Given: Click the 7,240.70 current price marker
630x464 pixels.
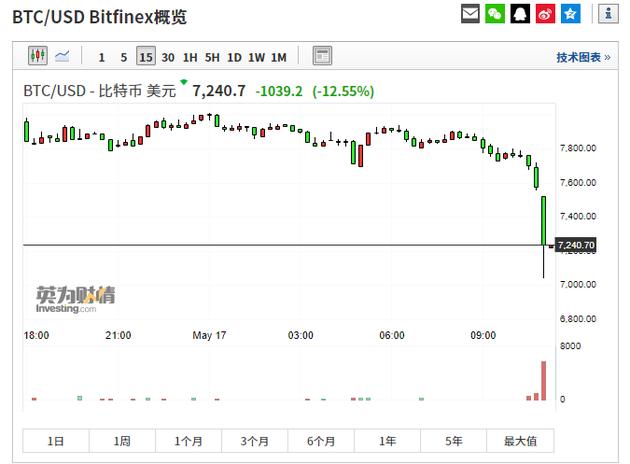Looking at the screenshot, I should click(x=576, y=245).
